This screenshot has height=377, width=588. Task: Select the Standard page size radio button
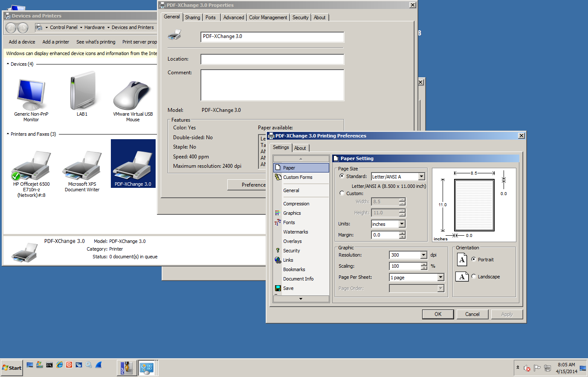342,176
